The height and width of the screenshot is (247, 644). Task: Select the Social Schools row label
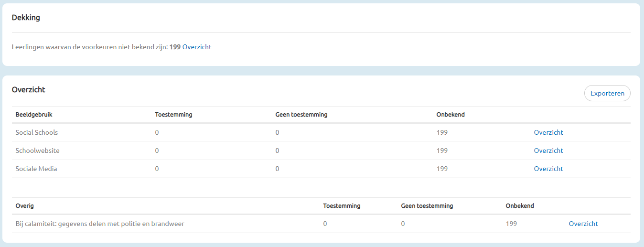37,132
